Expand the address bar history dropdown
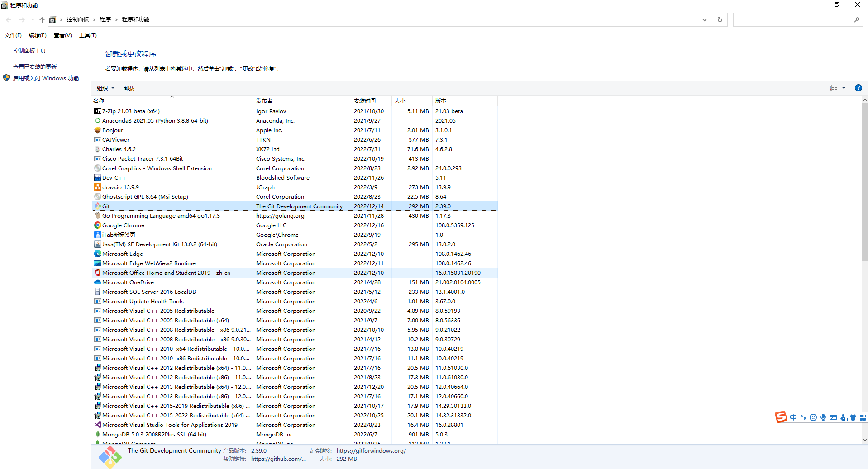 [705, 19]
